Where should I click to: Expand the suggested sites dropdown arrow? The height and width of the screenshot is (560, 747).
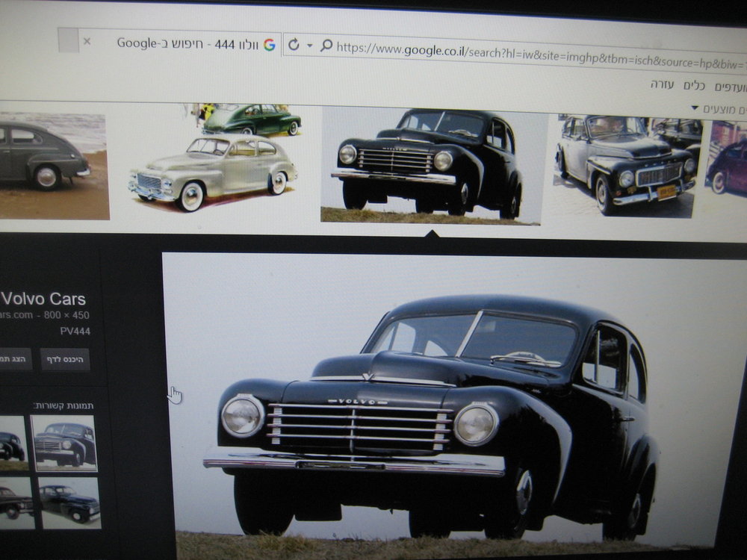(695, 108)
